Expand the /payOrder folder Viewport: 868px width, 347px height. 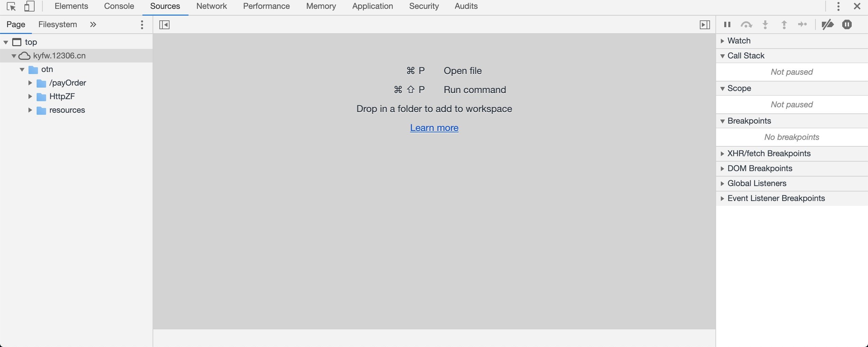30,83
